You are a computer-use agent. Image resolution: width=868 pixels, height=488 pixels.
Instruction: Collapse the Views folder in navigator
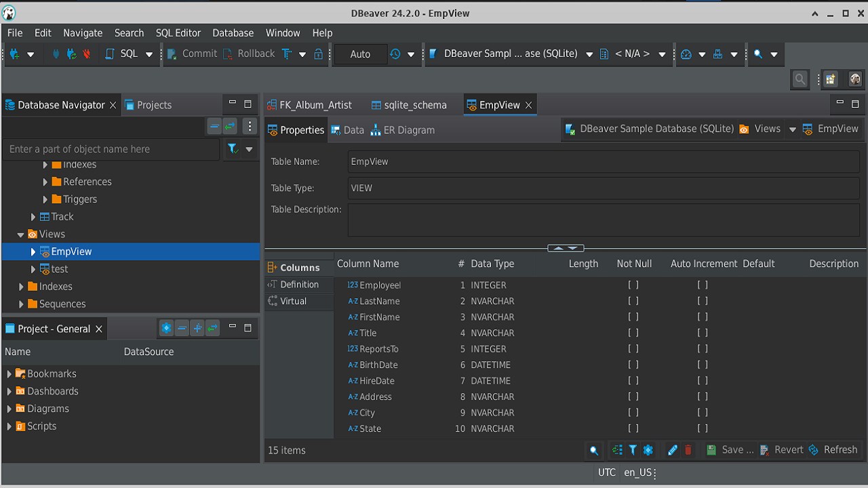click(x=21, y=235)
